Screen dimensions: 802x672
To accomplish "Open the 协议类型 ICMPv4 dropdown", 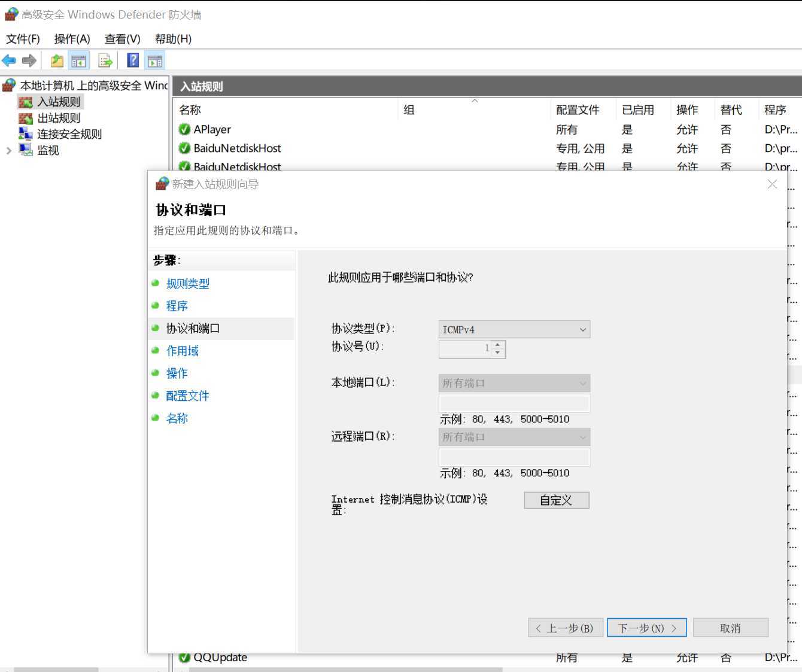I will 514,329.
